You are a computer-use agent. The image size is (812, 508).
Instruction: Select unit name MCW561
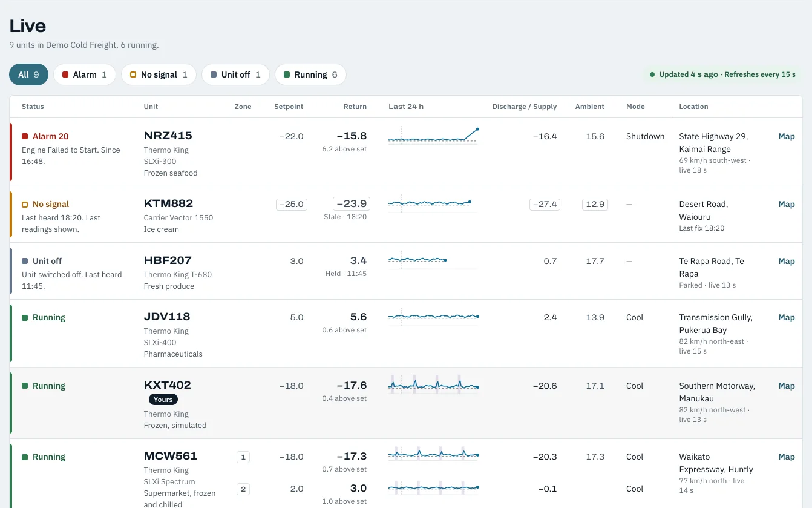(170, 456)
